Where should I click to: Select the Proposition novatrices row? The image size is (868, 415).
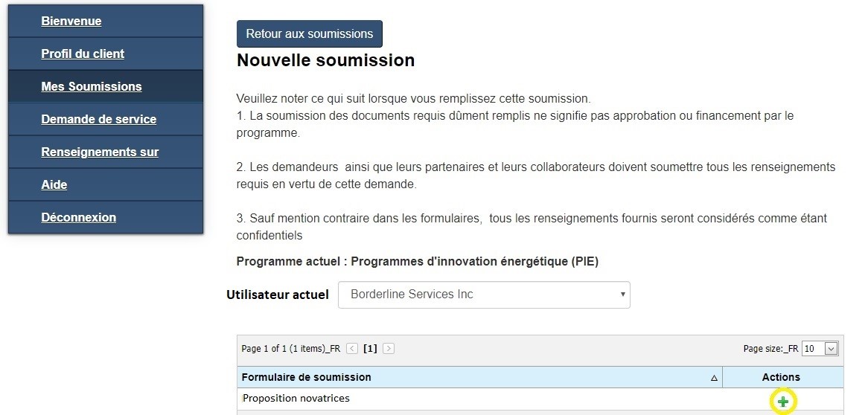pyautogui.click(x=540, y=399)
